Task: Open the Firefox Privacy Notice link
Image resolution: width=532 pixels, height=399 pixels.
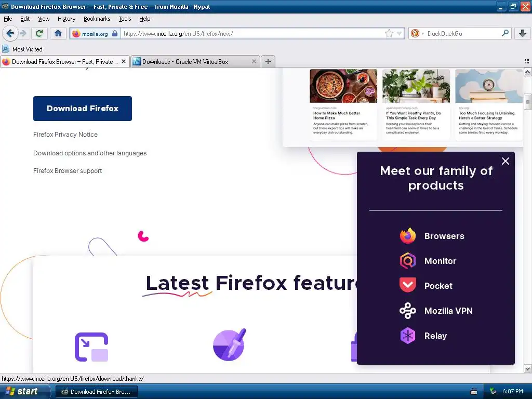Action: 65,135
